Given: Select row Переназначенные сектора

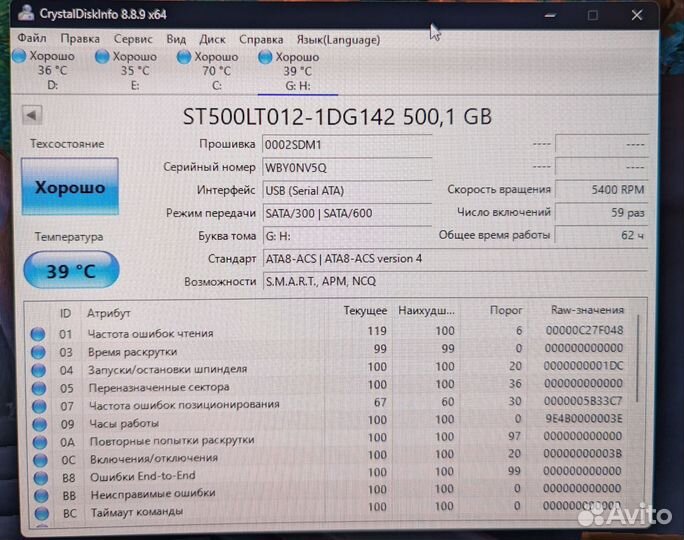Looking at the screenshot, I should click(x=327, y=386).
